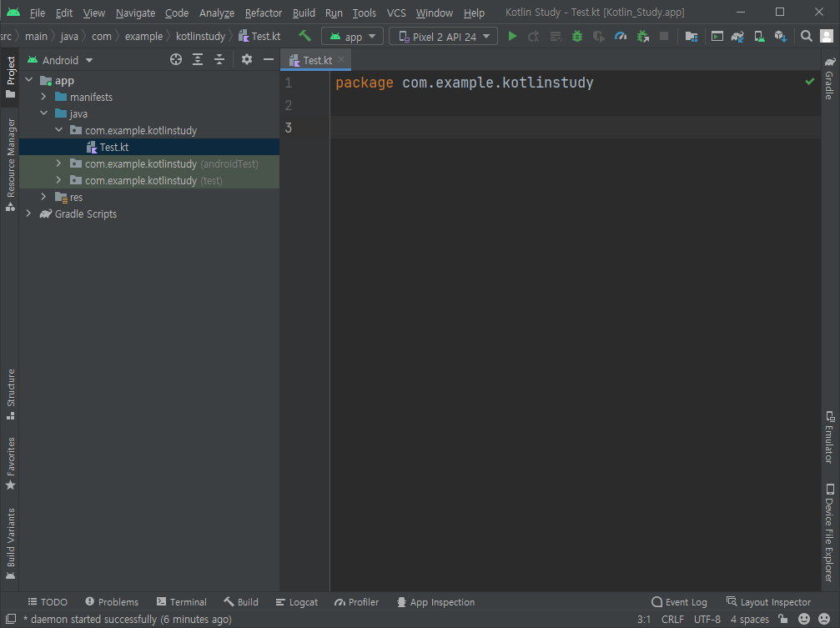Image resolution: width=840 pixels, height=628 pixels.
Task: Open the Layout Inspector
Action: click(x=769, y=602)
